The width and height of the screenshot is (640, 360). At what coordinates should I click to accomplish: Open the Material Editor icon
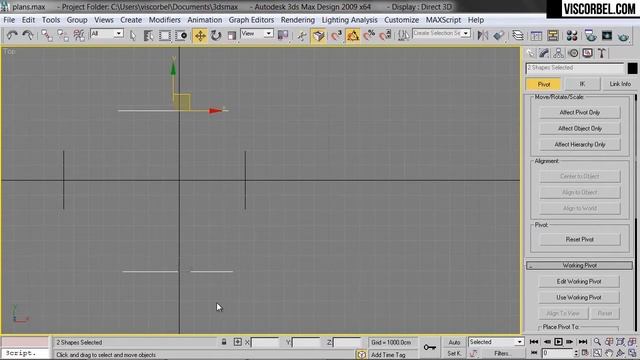click(572, 36)
